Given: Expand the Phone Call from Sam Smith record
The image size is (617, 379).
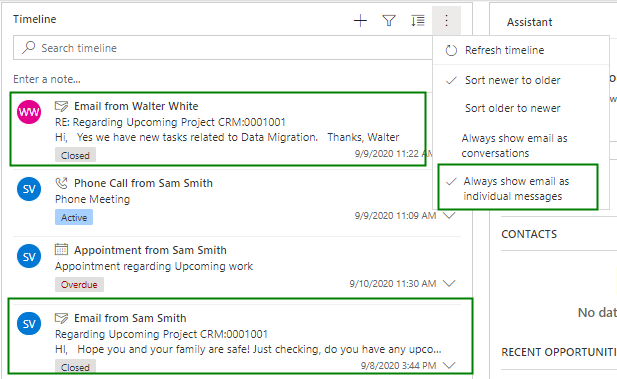Looking at the screenshot, I should [449, 216].
